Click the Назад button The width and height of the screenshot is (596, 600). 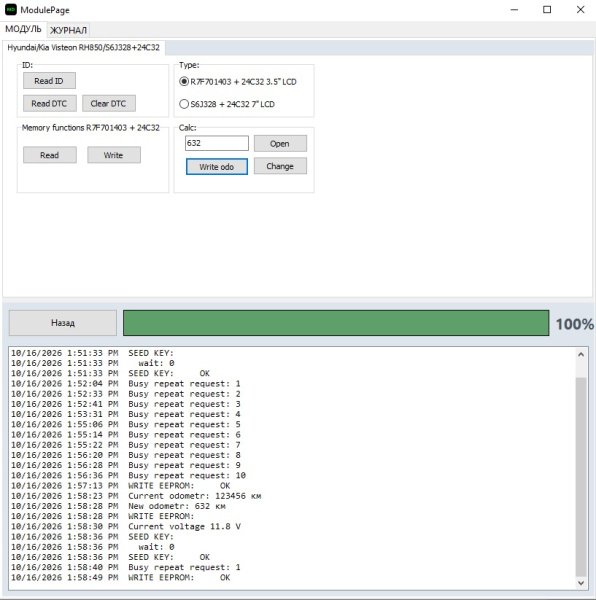tap(63, 323)
